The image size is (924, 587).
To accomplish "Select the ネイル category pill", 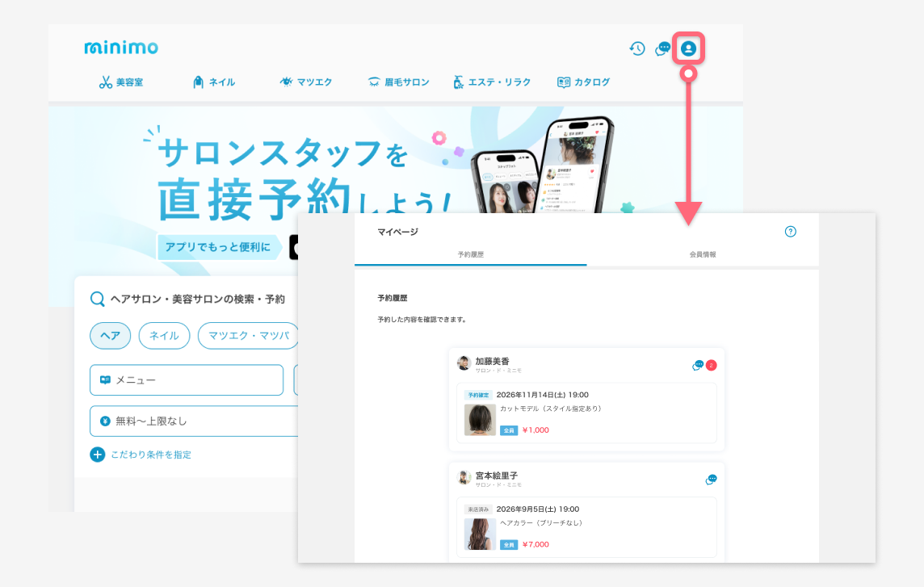I will click(x=164, y=335).
